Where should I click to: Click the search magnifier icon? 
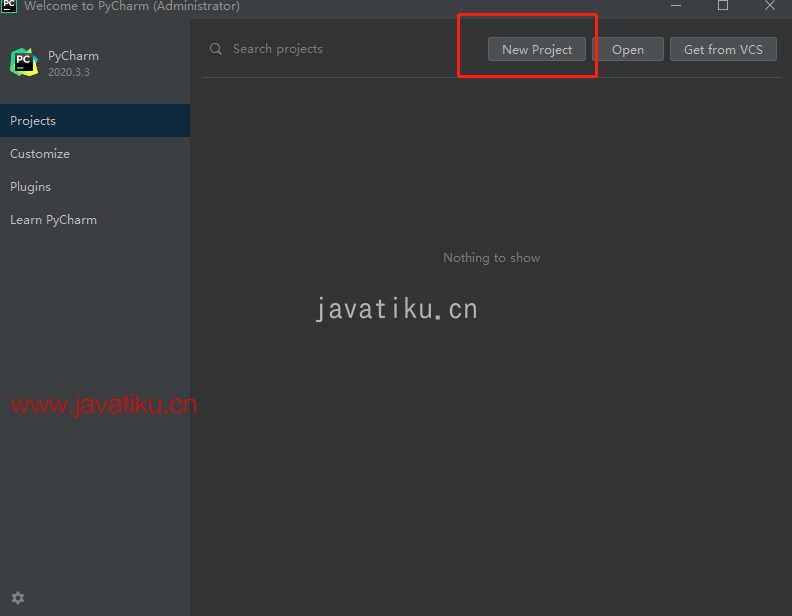(x=216, y=49)
